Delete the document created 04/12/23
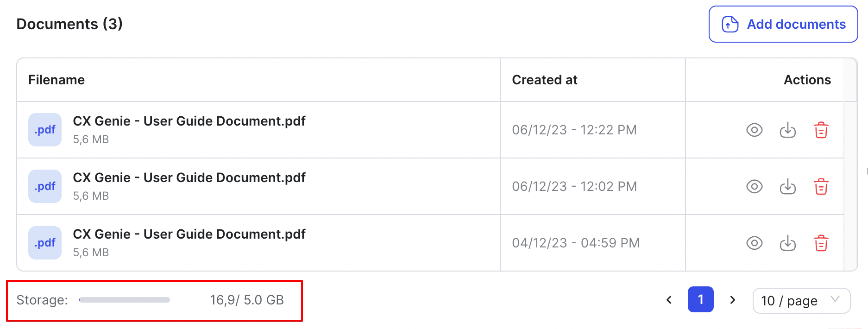The image size is (868, 329). coord(821,243)
